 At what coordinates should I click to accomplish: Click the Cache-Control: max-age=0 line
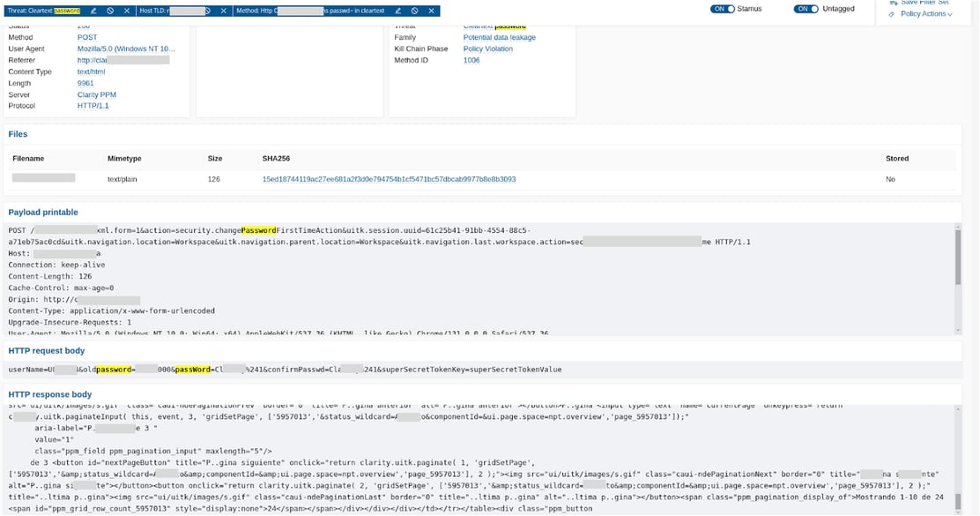(61, 288)
